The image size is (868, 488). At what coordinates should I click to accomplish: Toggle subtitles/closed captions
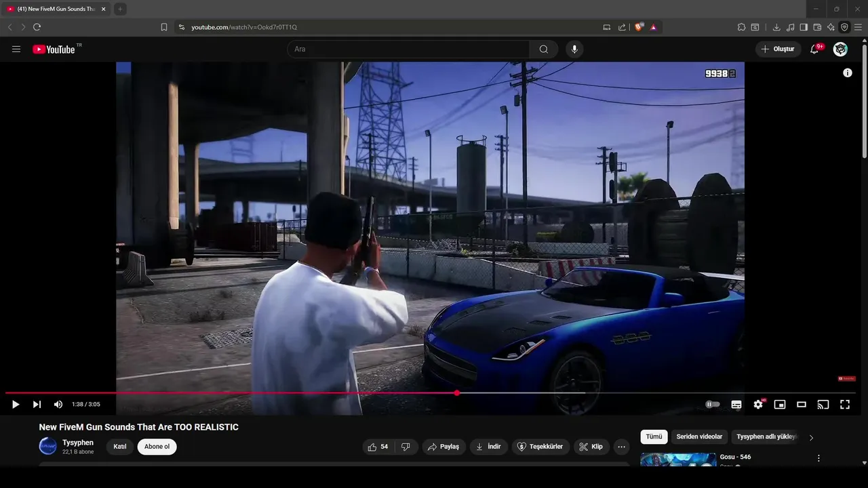pos(736,405)
